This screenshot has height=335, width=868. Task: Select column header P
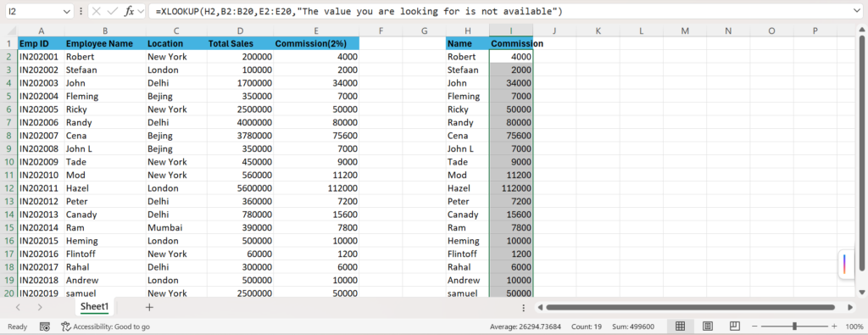[x=815, y=31]
